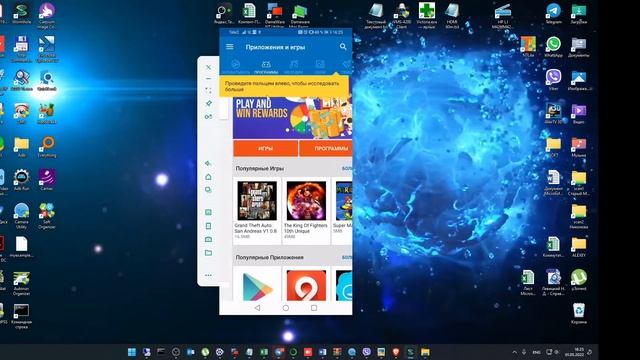The image size is (640, 360).
Task: Open the sidebar folder icon
Action: tap(209, 253)
